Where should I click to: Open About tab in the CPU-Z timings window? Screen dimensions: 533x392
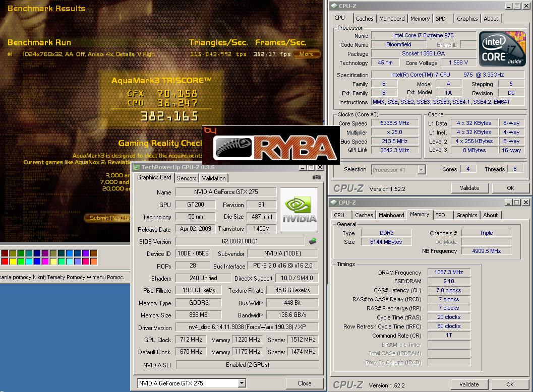[490, 215]
